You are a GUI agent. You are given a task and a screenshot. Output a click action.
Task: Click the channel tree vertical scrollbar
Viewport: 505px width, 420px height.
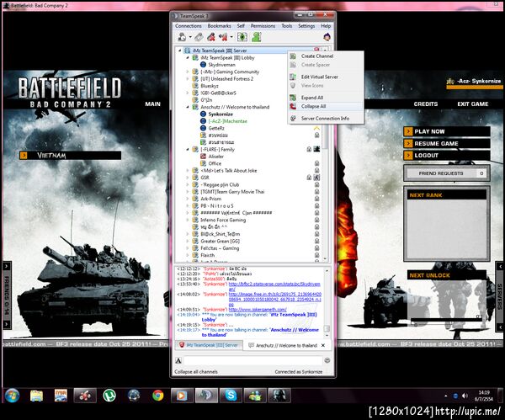pos(325,155)
